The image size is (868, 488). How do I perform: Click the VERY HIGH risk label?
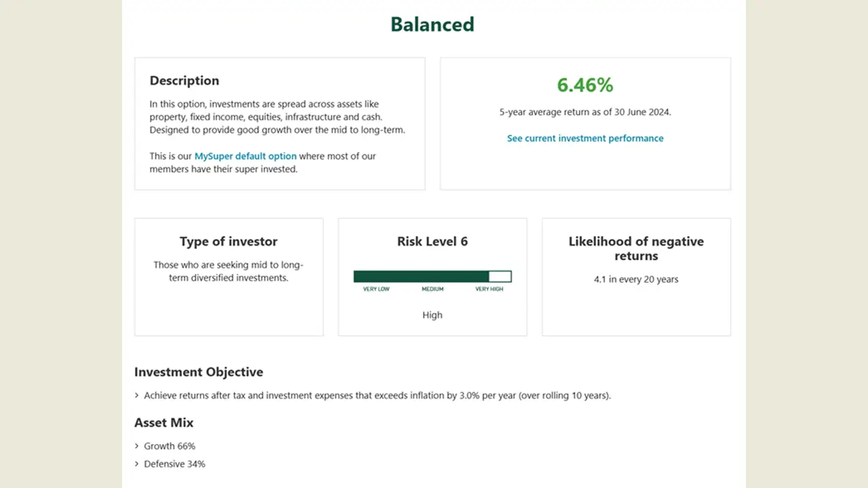pos(489,289)
